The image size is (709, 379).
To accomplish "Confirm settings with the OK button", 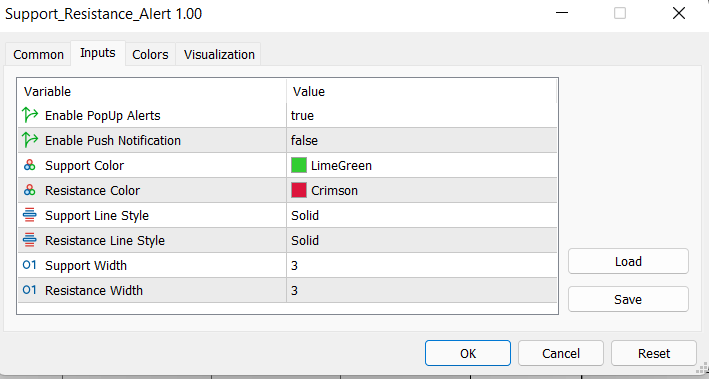I will 468,353.
